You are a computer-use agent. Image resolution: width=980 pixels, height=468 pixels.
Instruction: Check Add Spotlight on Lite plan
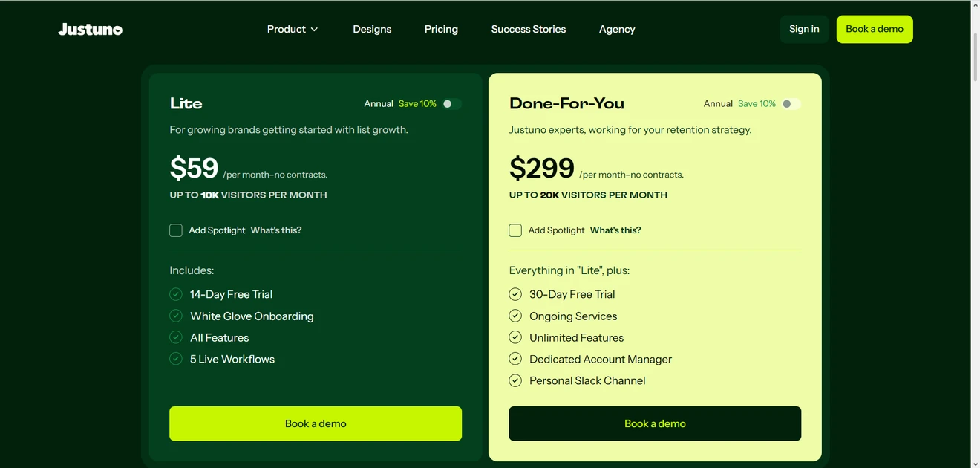(176, 230)
